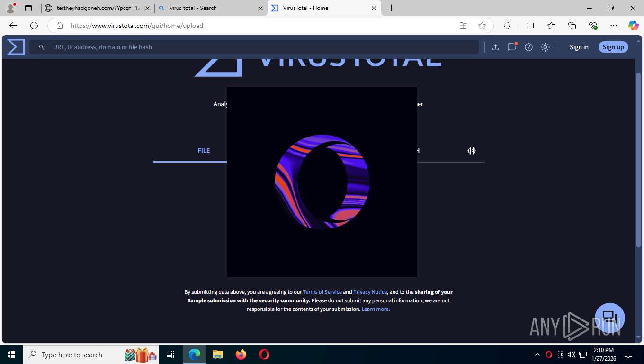644x364 pixels.
Task: Reload the page with the refresh icon
Action: click(x=34, y=26)
